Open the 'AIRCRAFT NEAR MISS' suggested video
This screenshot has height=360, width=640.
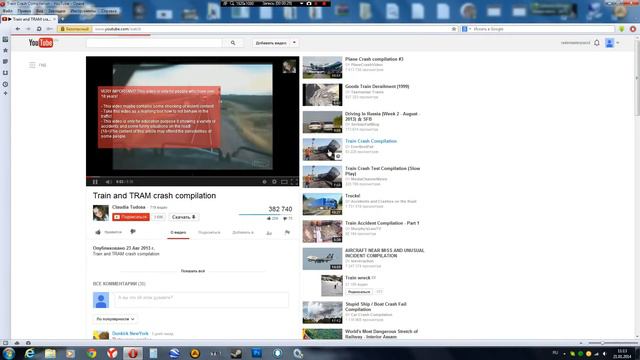tap(384, 253)
